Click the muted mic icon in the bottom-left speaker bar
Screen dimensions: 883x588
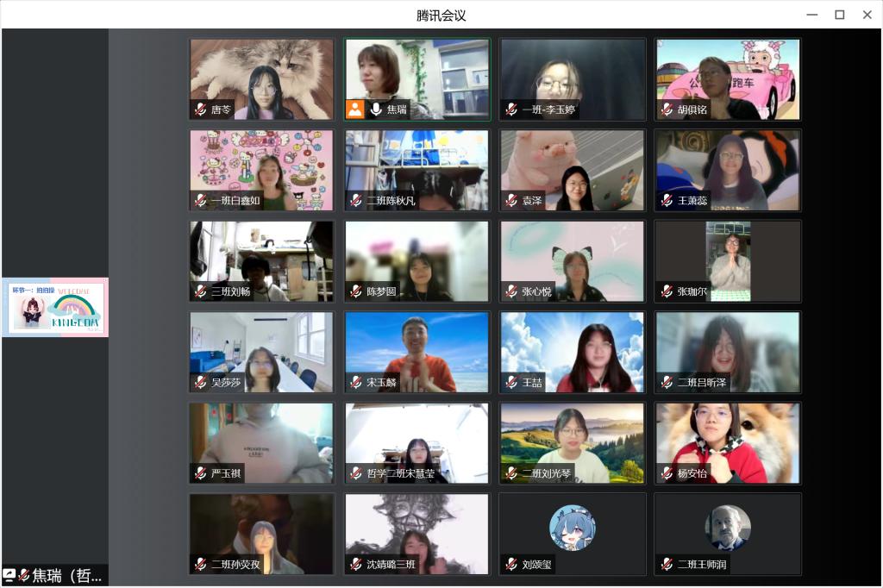pos(23,575)
